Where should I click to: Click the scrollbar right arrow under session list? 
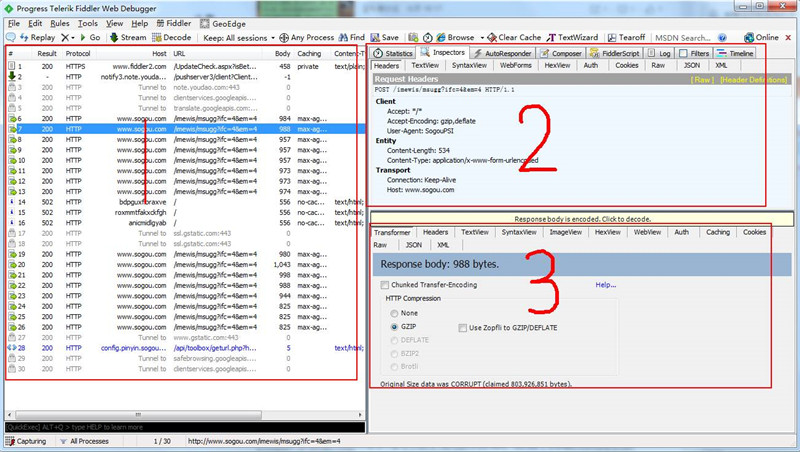(360, 415)
